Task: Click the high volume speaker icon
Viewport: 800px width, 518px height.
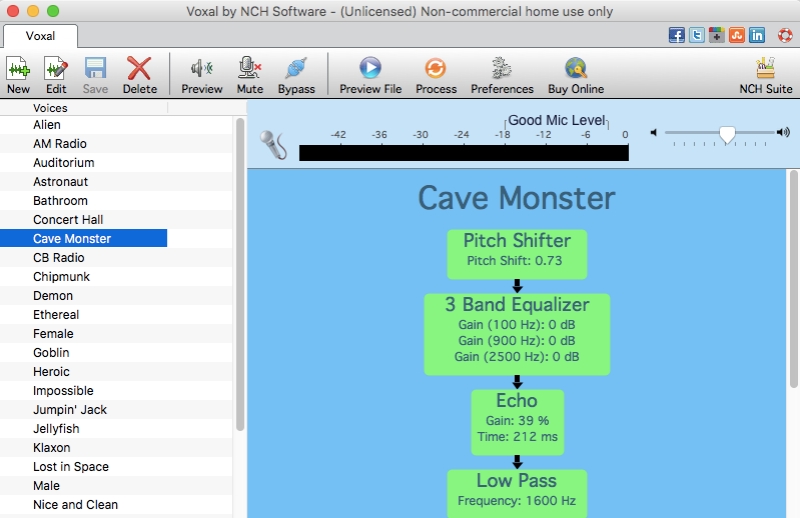Action: tap(783, 133)
